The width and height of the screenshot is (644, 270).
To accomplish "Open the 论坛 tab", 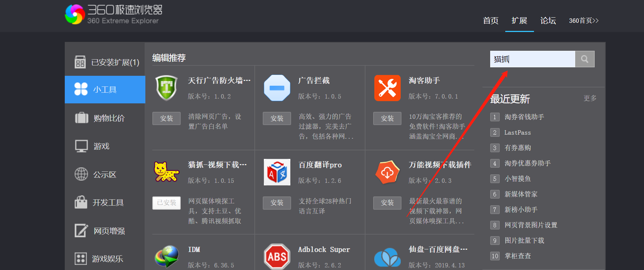I will 548,21.
